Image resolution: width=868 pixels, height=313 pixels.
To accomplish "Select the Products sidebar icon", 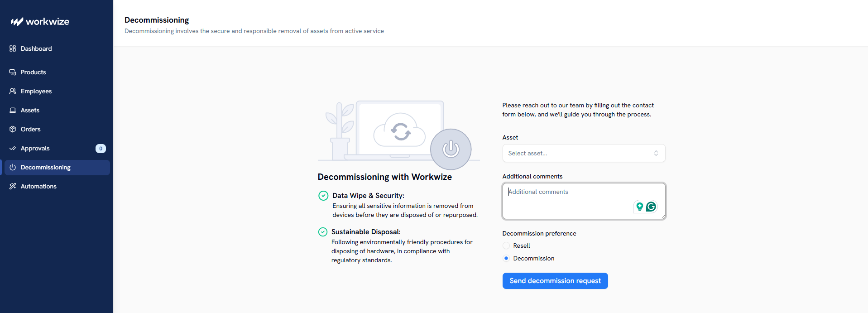I will (x=13, y=72).
